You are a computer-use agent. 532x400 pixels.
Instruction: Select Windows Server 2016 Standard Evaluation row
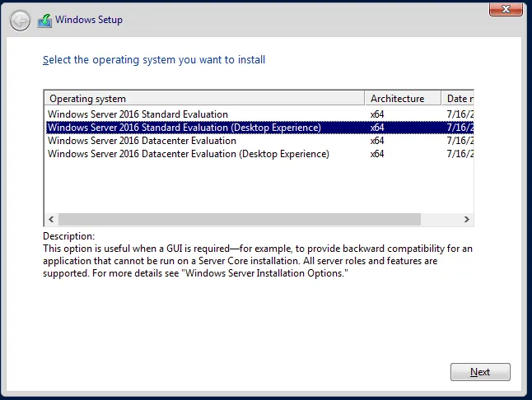point(259,114)
